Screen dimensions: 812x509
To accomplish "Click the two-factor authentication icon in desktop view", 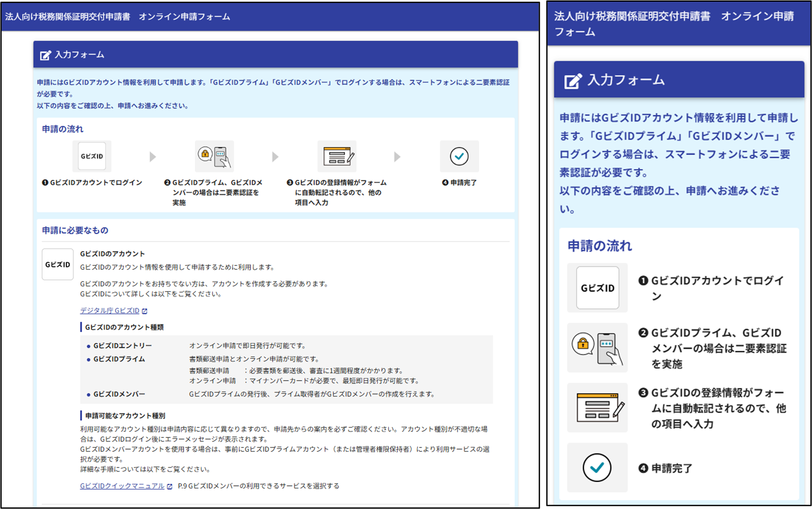I will click(x=214, y=156).
